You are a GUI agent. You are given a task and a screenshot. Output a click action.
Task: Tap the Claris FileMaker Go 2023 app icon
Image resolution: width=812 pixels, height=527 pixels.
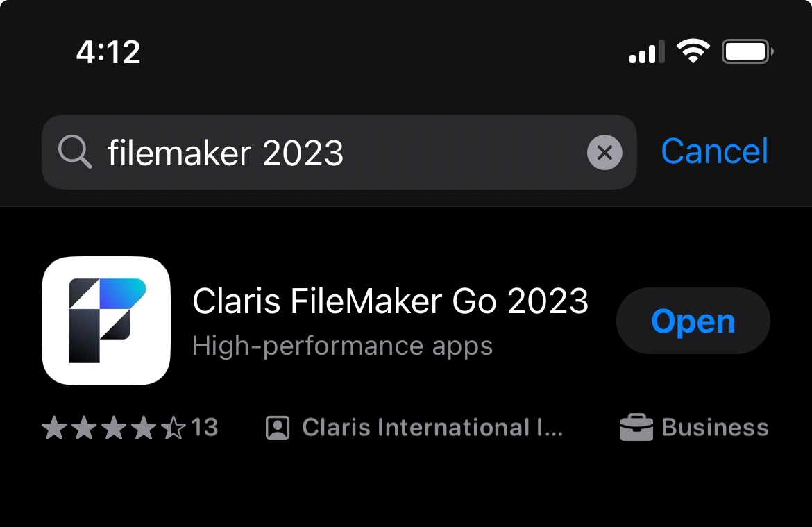tap(105, 321)
